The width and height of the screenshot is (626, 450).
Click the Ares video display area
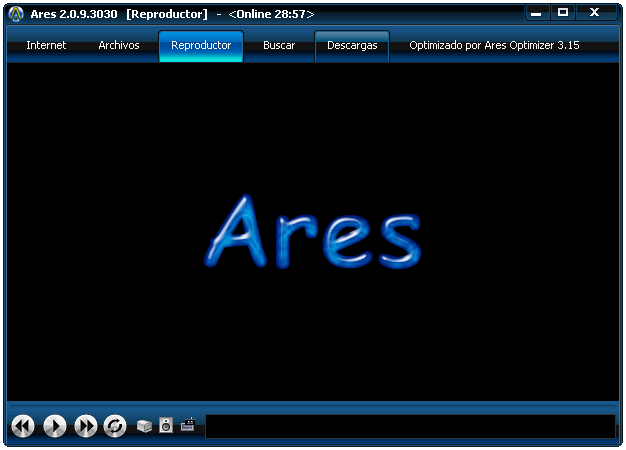(x=313, y=232)
